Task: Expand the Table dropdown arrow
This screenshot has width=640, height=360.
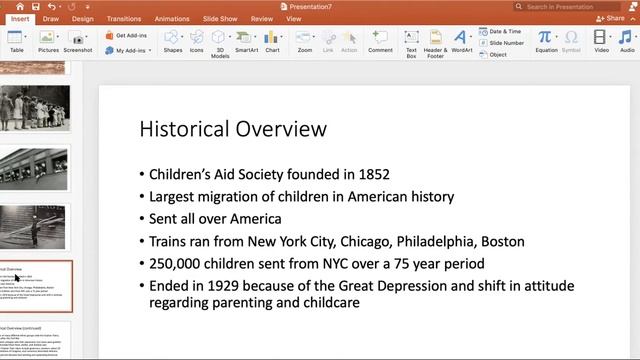Action: point(26,37)
